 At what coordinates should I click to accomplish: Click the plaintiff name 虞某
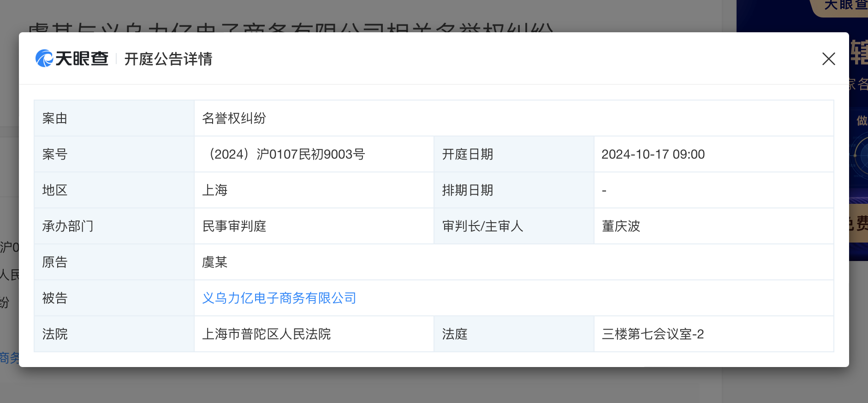[x=215, y=262]
